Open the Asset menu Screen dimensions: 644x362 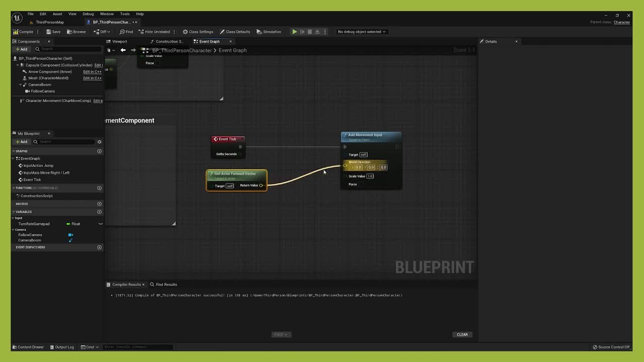pos(57,14)
